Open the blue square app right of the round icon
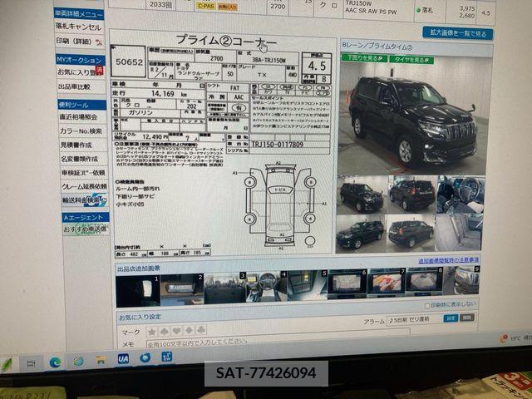The width and height of the screenshot is (532, 399). [166, 357]
